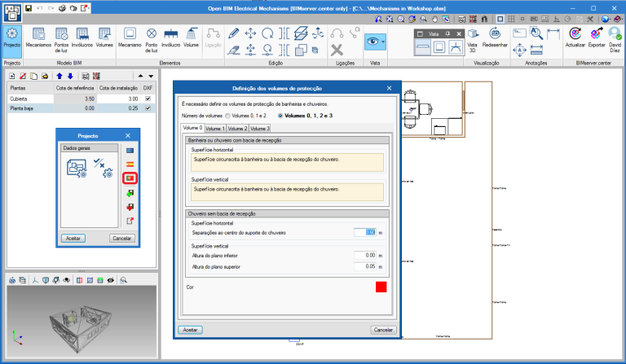Click Cancelar in the Projecto dialog

tap(121, 238)
